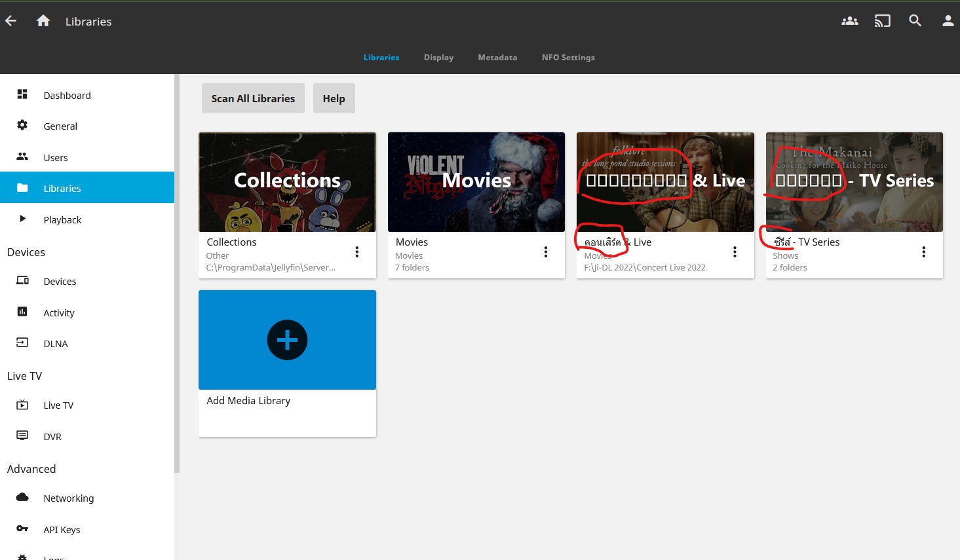
Task: Switch to the NFO Settings tab
Action: [568, 58]
